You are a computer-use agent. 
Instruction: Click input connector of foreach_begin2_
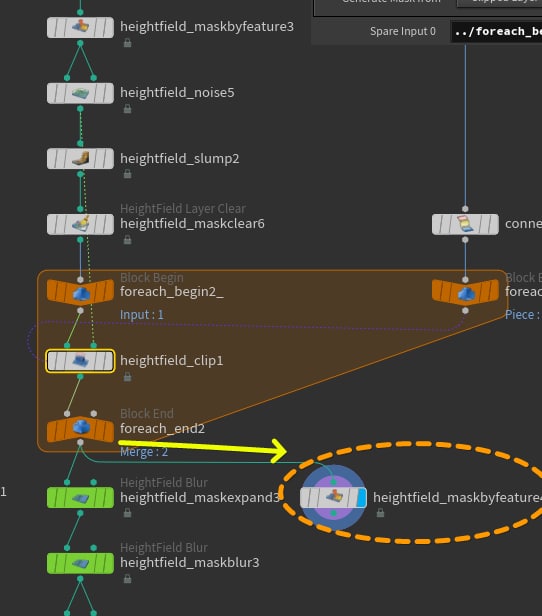click(80, 280)
